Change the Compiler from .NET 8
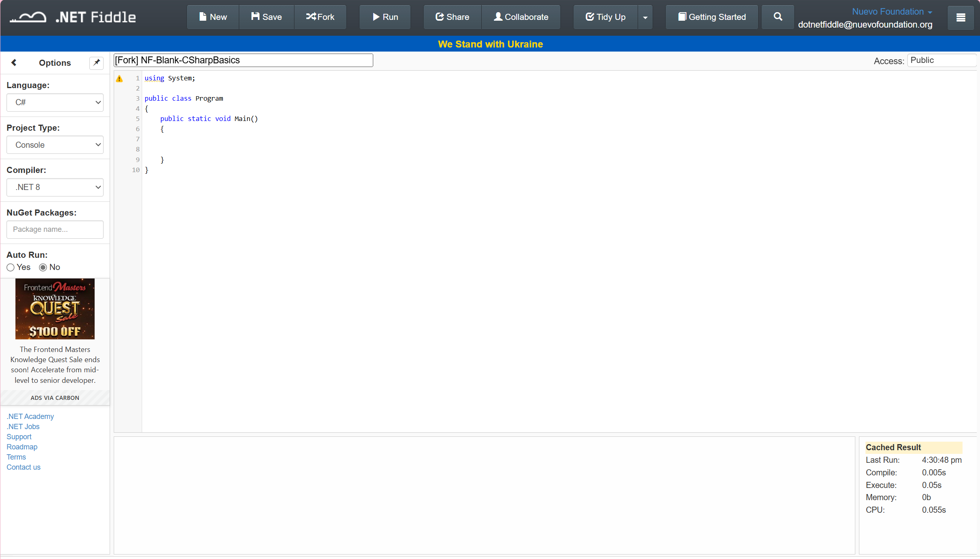Viewport: 980px width, 559px height. coord(55,187)
